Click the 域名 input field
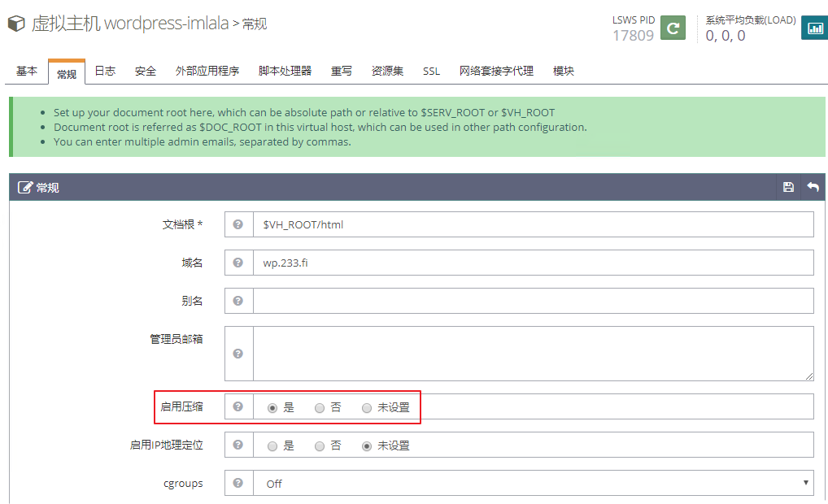This screenshot has height=504, width=828. click(x=534, y=263)
